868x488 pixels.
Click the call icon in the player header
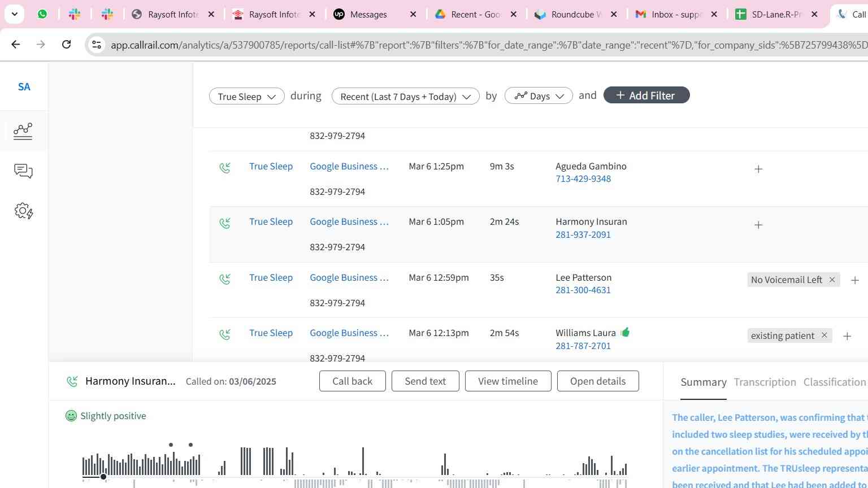[x=72, y=381]
